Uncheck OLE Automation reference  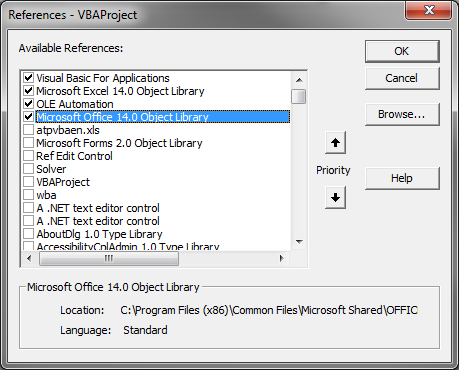pos(28,104)
